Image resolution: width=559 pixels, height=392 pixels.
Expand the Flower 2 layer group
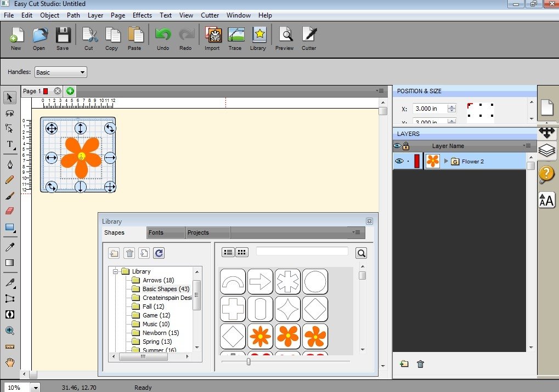click(x=445, y=161)
